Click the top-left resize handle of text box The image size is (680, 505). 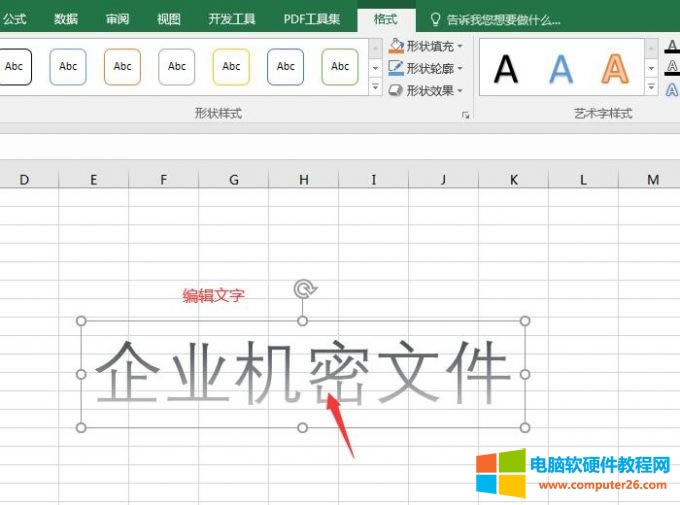[x=81, y=321]
